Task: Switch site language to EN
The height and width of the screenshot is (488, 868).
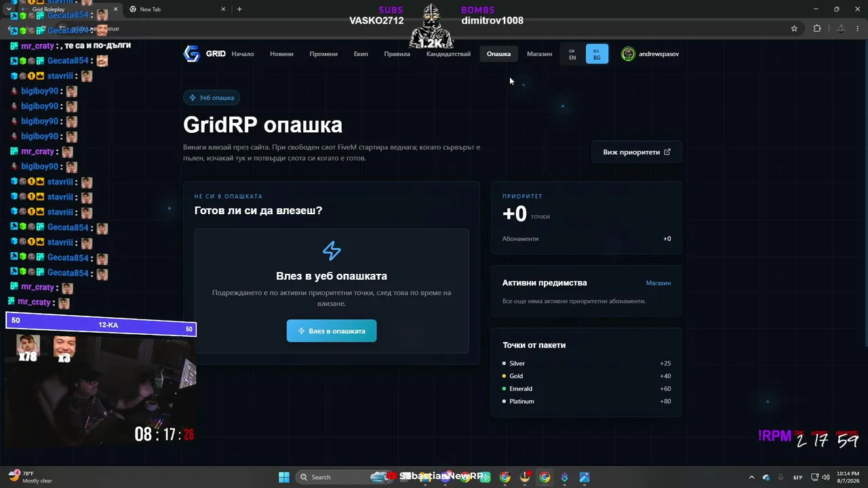Action: [572, 54]
